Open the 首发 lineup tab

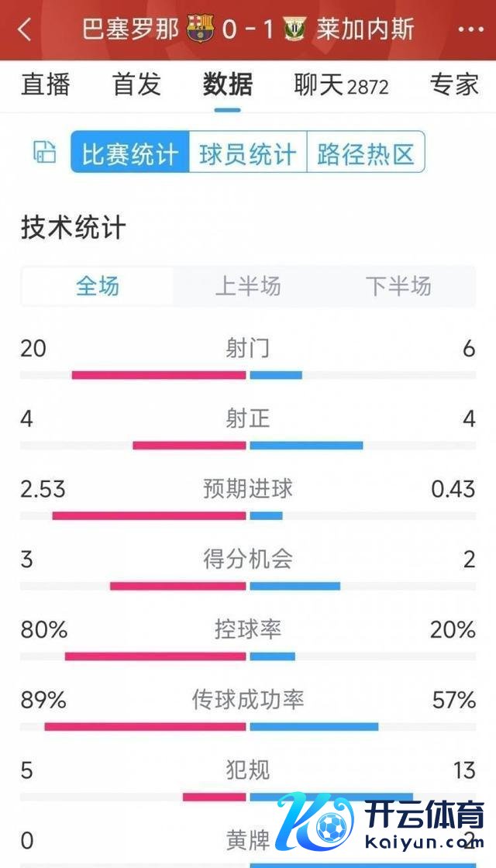[x=136, y=84]
